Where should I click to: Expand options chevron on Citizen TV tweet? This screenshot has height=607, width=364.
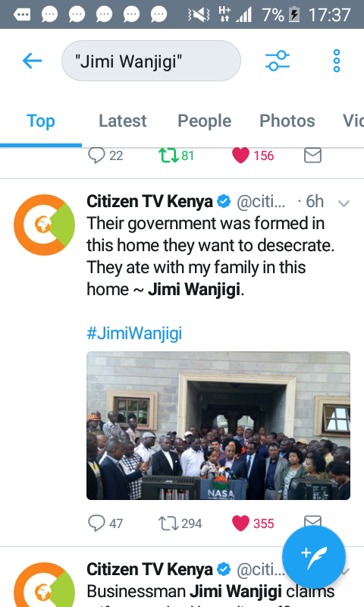pyautogui.click(x=344, y=203)
